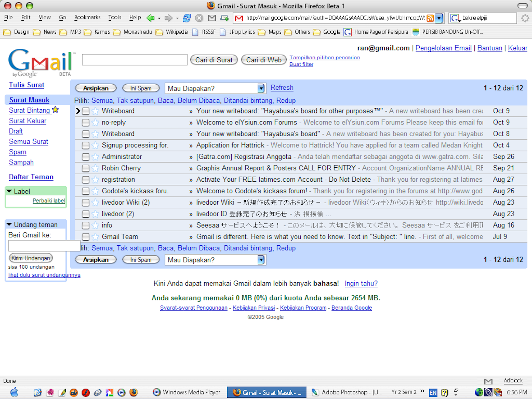Click the Stop loading icon
This screenshot has height=399, width=532.
tap(199, 18)
